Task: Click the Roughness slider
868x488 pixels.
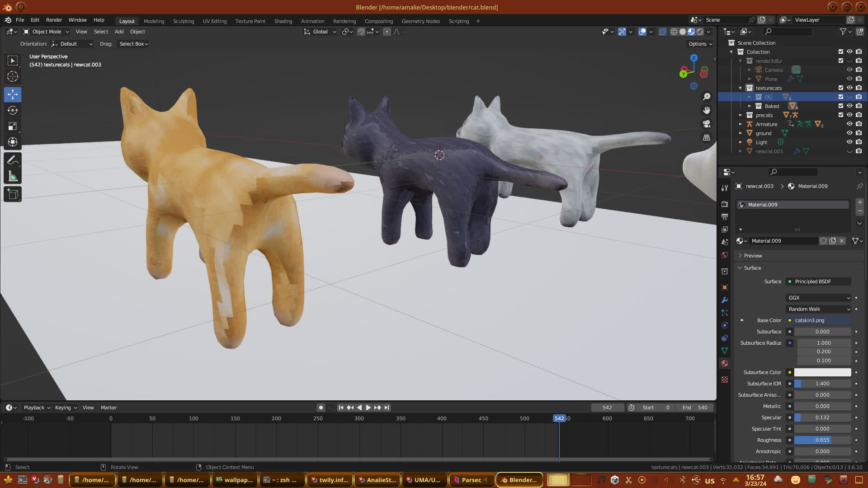Action: tap(822, 440)
